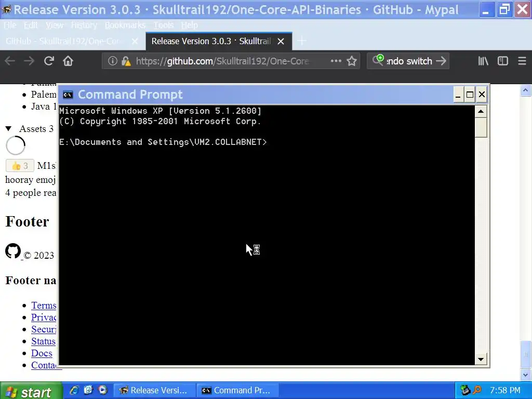Toggle the sidebar view icon
Viewport: 532px width, 399px height.
(x=503, y=61)
